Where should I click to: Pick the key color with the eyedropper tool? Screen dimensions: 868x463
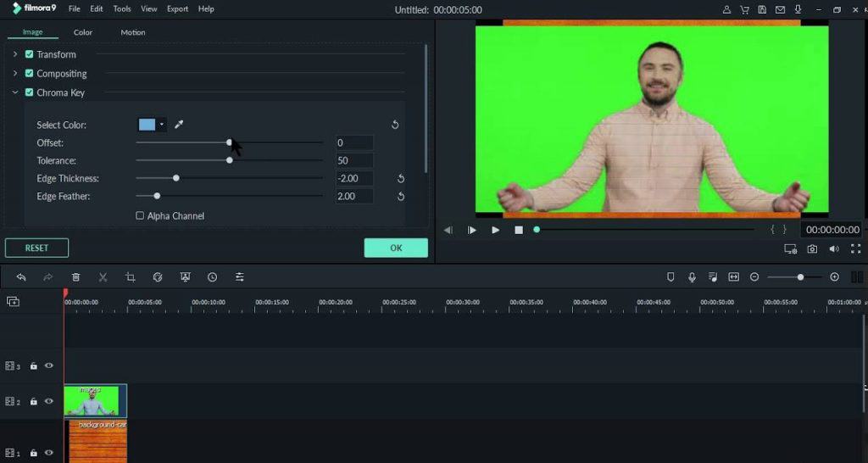pos(179,125)
